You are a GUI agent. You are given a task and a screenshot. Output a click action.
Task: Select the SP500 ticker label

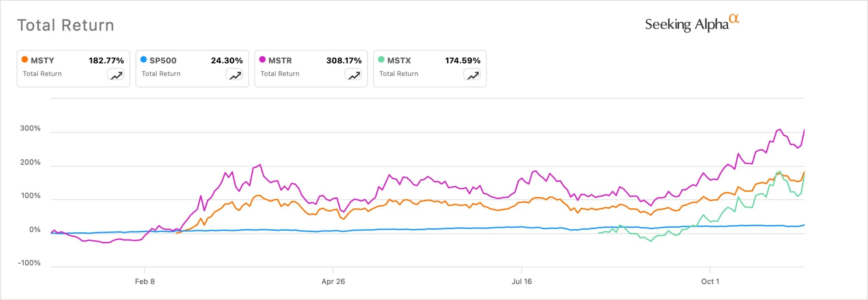(x=163, y=61)
